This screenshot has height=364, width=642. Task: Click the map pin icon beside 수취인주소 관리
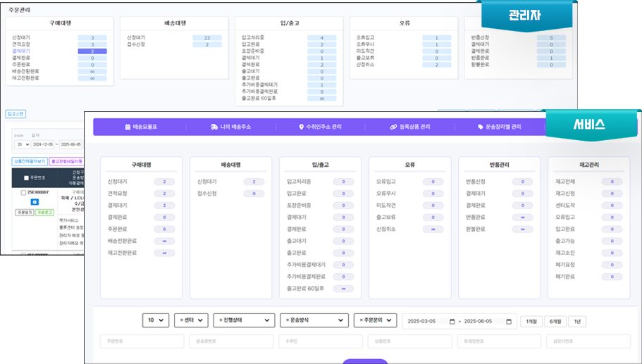tap(302, 127)
